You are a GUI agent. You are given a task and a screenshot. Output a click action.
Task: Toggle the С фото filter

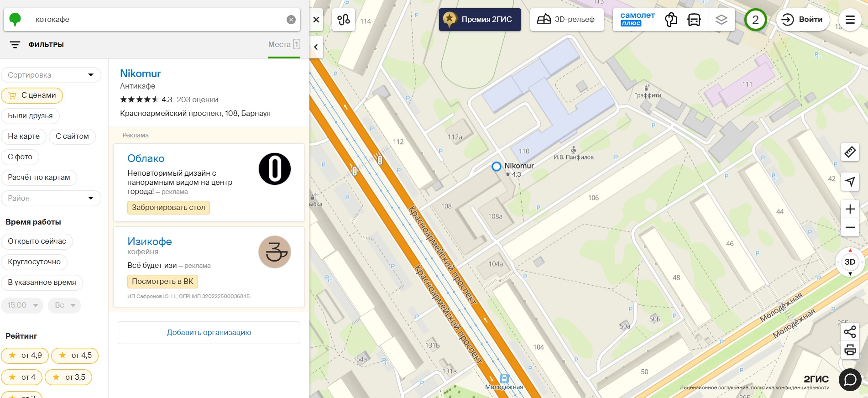tap(20, 157)
